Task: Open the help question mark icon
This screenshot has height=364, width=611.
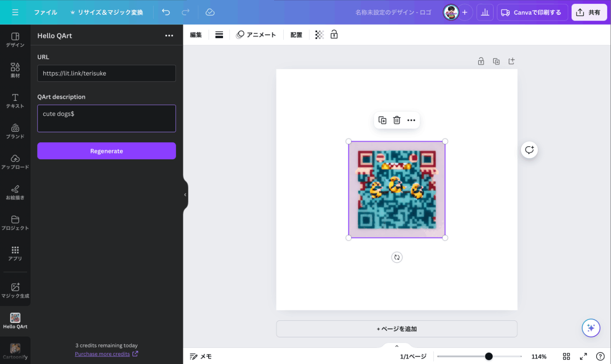Action: [601, 357]
